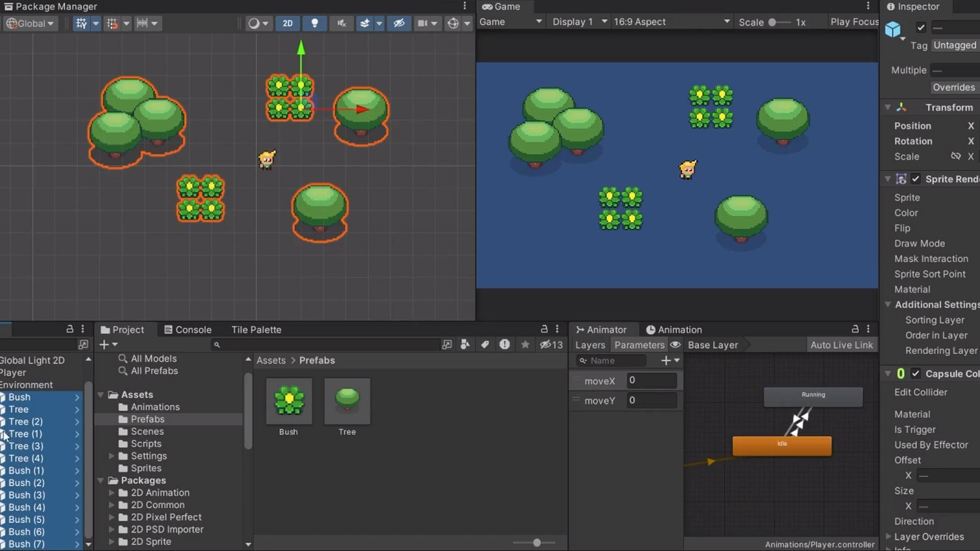Select Tree (2) in the Hierarchy
This screenshot has height=551, width=980.
click(26, 421)
